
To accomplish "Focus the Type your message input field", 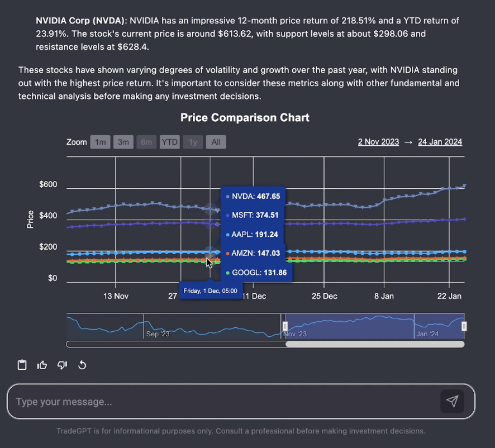I will coord(223,402).
